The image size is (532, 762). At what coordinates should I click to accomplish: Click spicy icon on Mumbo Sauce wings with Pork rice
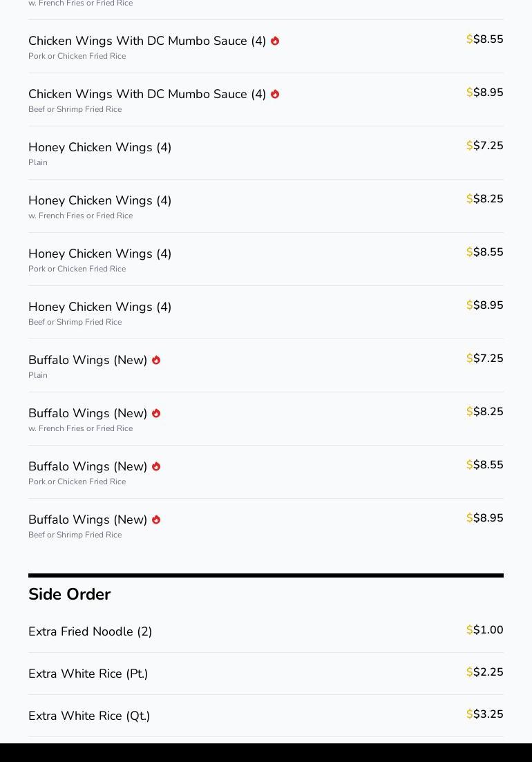point(275,41)
